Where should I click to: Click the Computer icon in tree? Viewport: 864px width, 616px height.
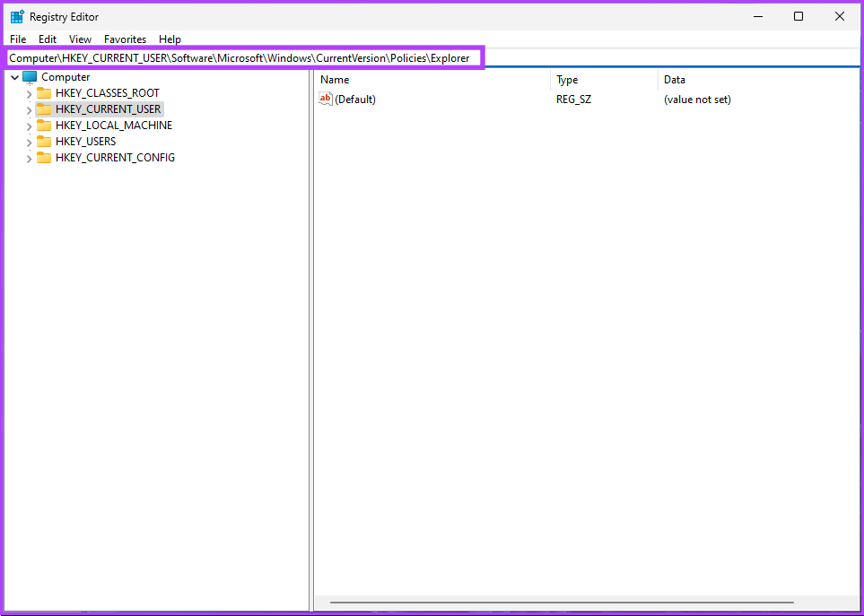coord(30,77)
